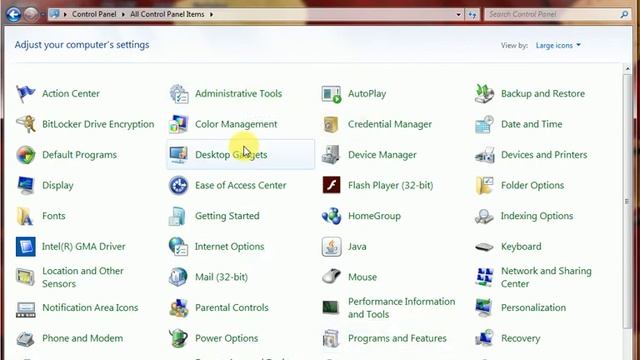Open the address bar history dropdown arrow
The image size is (640, 360).
click(458, 15)
